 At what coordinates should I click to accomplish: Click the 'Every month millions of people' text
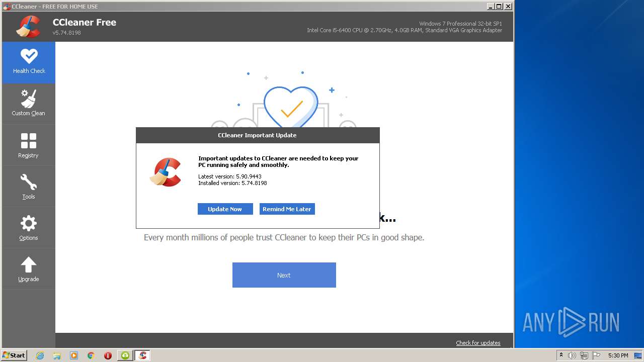(284, 237)
